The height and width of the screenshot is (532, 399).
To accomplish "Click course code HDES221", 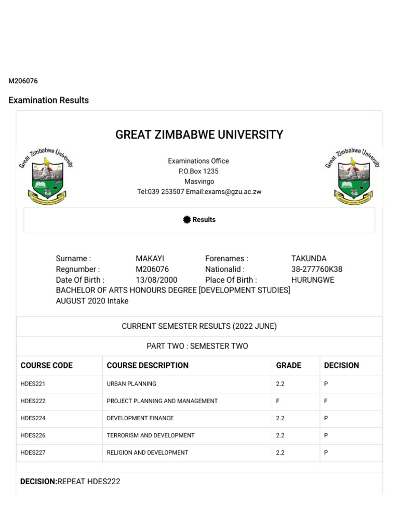I will [33, 384].
